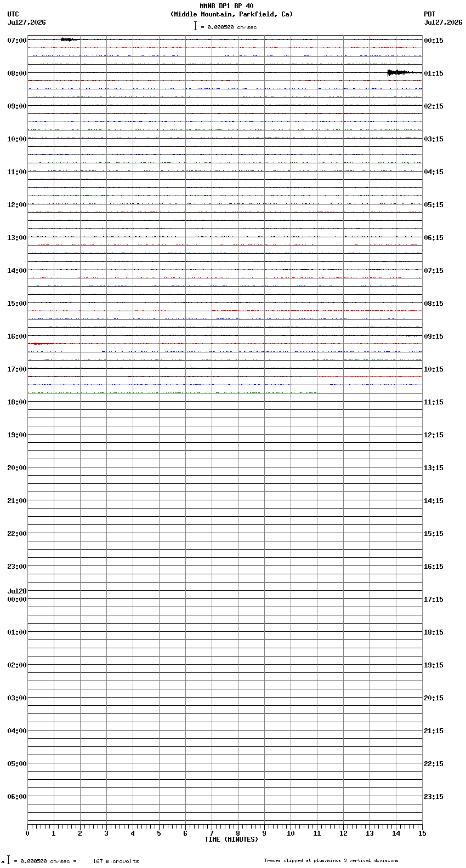Select the 01:15 PDT row label
Image resolution: width=466 pixels, height=868 pixels.
pyautogui.click(x=434, y=73)
